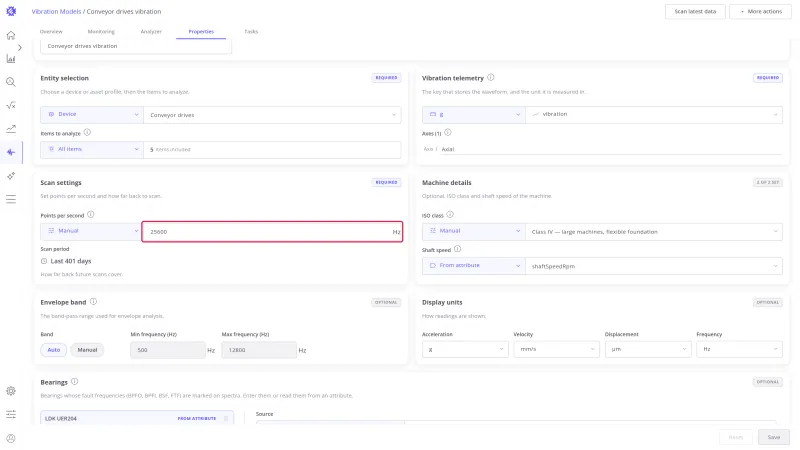Show info tooltip next to Vibration telemetry

coord(490,78)
